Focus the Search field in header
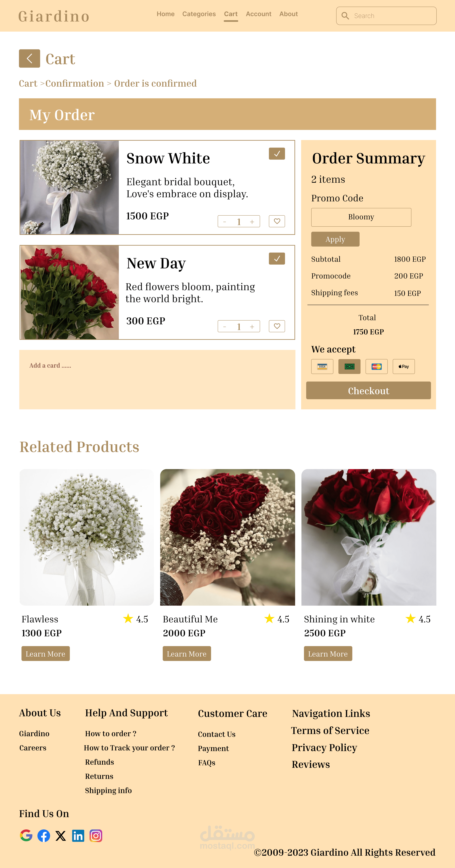 (x=386, y=16)
